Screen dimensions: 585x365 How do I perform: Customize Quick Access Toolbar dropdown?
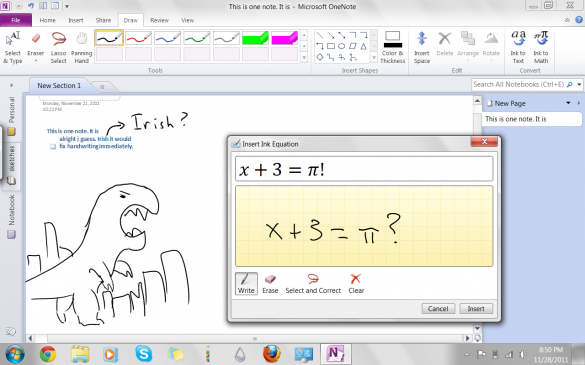point(67,6)
